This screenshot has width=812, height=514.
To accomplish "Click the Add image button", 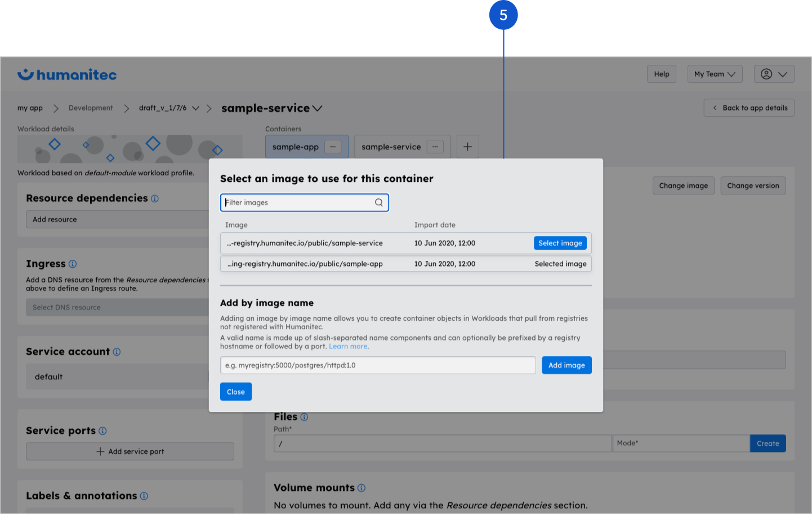I will click(x=566, y=365).
